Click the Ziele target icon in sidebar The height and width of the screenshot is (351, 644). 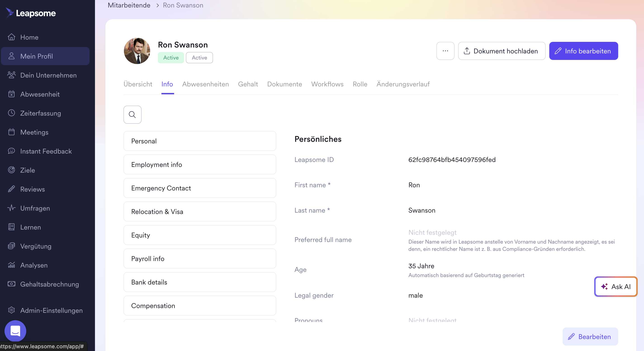pyautogui.click(x=12, y=170)
